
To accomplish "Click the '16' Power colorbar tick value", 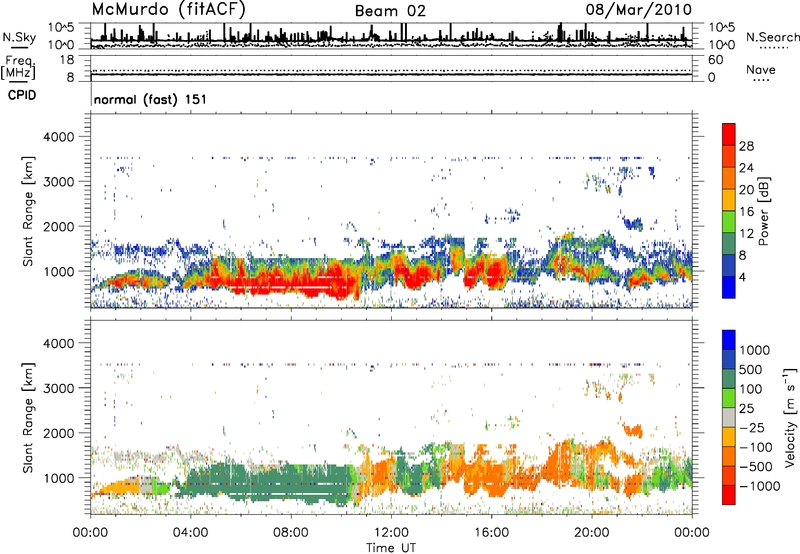I will 746,212.
